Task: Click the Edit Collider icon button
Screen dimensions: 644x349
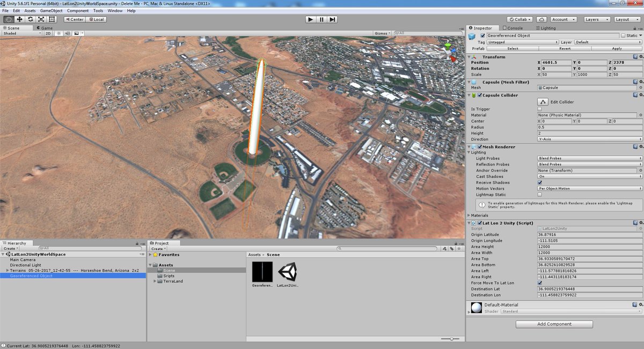Action: coord(543,101)
